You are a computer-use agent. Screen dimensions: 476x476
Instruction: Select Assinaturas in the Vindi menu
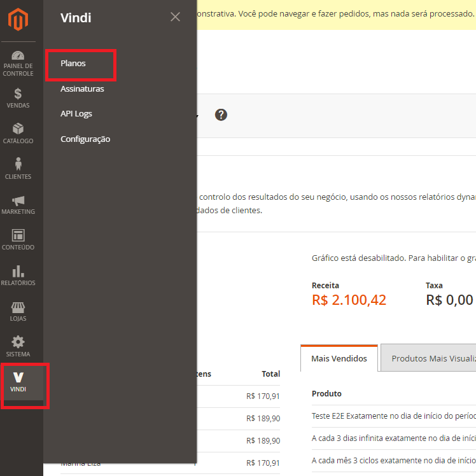[x=82, y=89]
